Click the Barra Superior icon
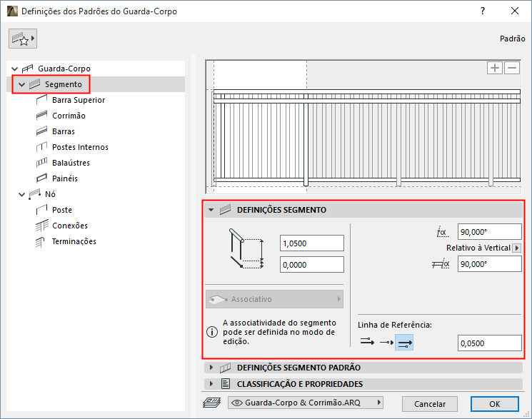532x419 pixels. [x=41, y=100]
